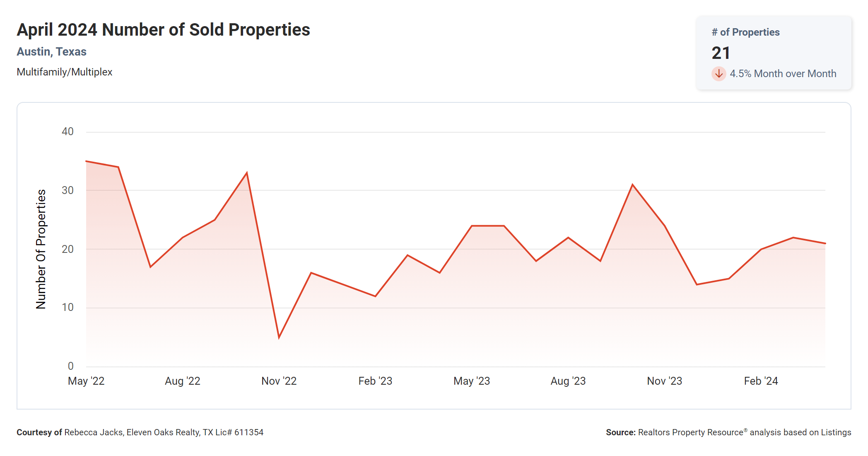Click the 40 tick on the y-axis
Screen dimensions: 868x456
(x=68, y=132)
